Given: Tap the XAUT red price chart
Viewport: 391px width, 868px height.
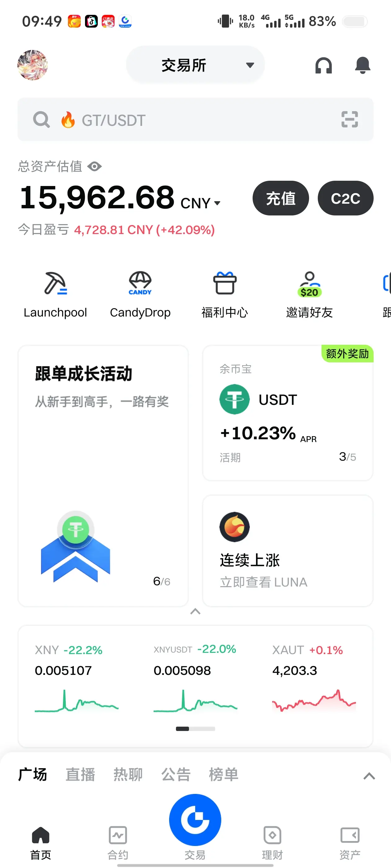Looking at the screenshot, I should (314, 701).
